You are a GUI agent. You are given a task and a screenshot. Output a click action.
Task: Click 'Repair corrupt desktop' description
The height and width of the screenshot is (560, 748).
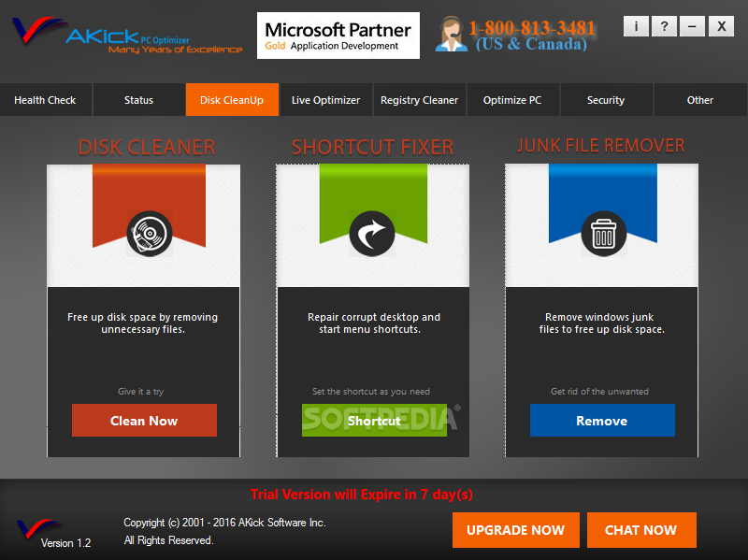coord(373,323)
